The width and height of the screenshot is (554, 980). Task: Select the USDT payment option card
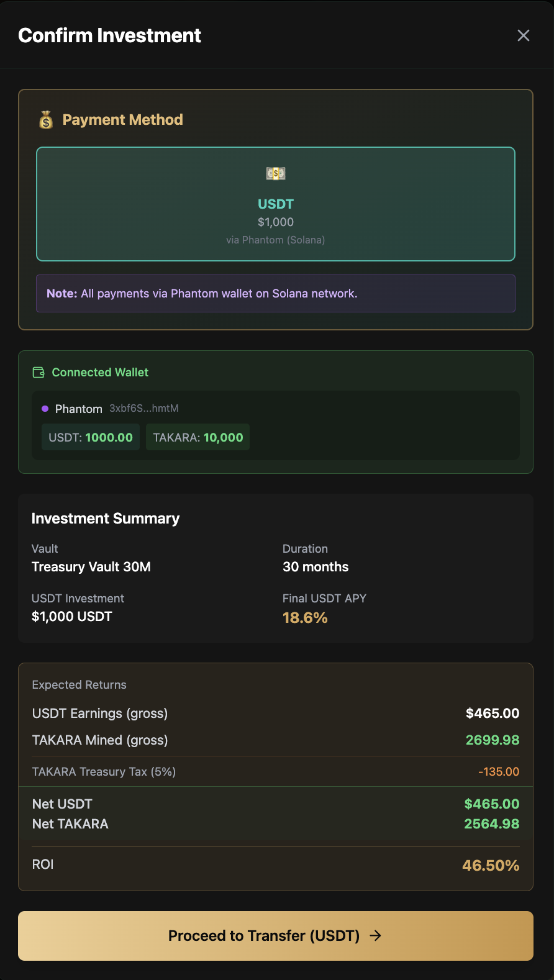tap(276, 204)
